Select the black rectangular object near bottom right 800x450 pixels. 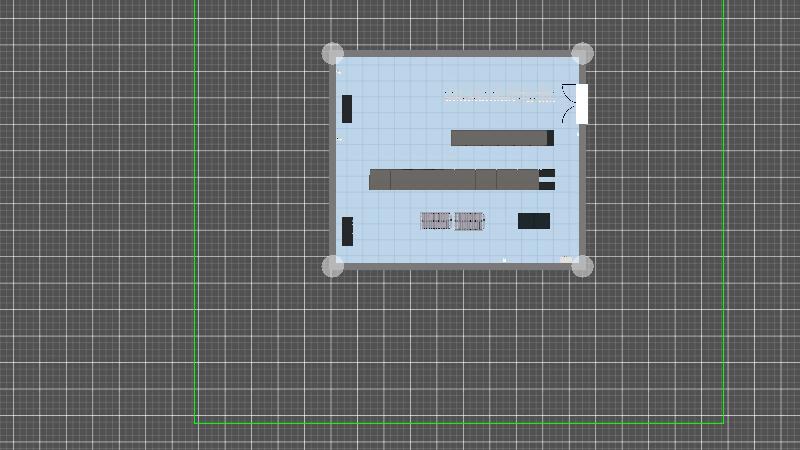click(x=533, y=221)
